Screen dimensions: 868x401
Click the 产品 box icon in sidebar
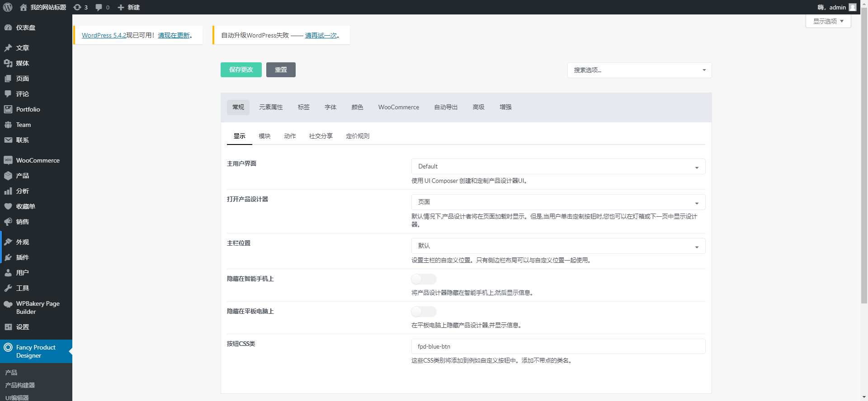8,176
